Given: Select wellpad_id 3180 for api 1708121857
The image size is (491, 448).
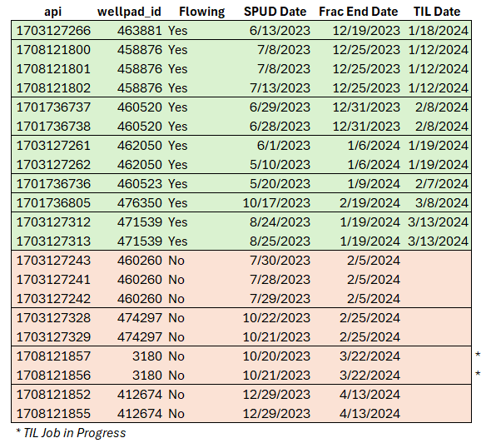Looking at the screenshot, I should click(147, 356).
